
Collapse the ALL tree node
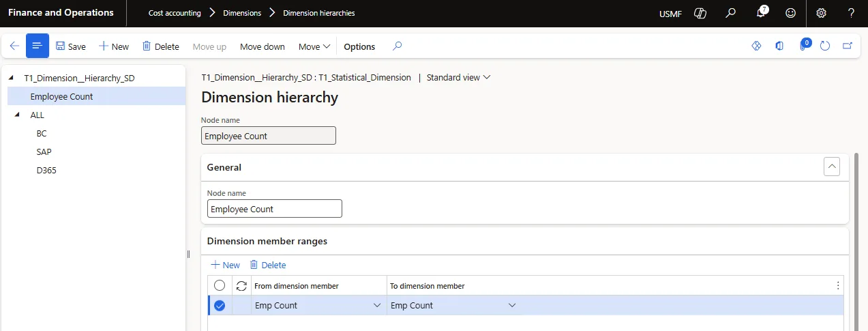tap(16, 115)
